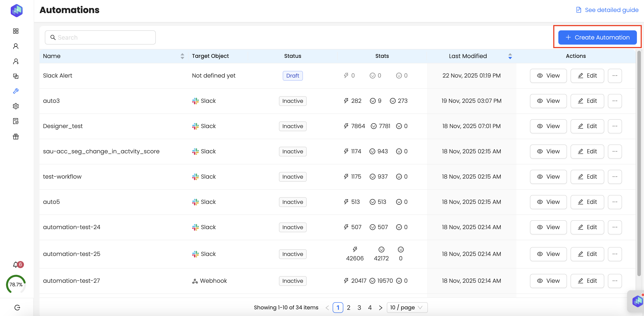Screen dimensions: 644x316
Task: Open the user profile sidebar icon
Action: 16,46
